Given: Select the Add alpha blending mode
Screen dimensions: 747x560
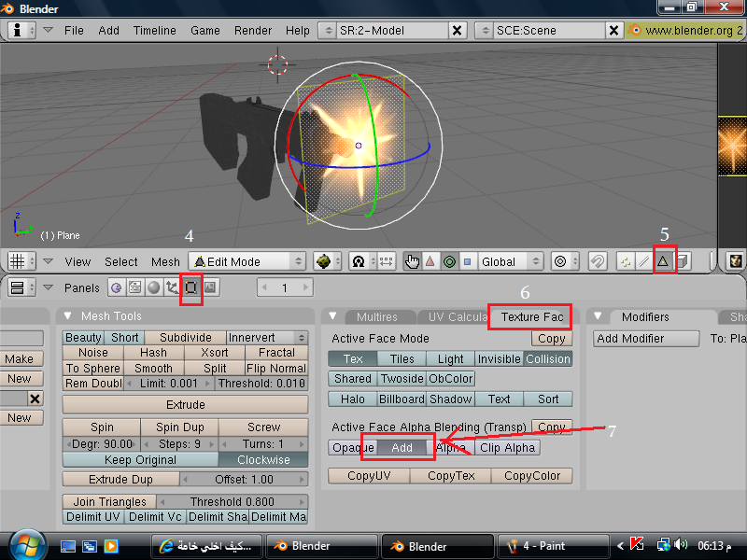Looking at the screenshot, I should pos(402,448).
